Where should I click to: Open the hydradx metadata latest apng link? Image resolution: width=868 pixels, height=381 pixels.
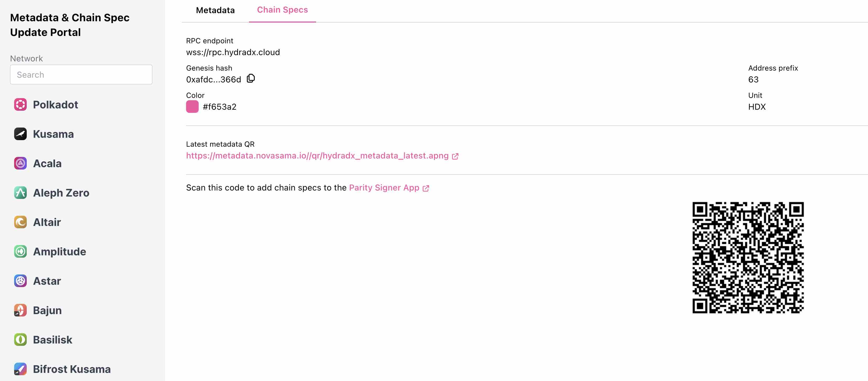click(317, 156)
